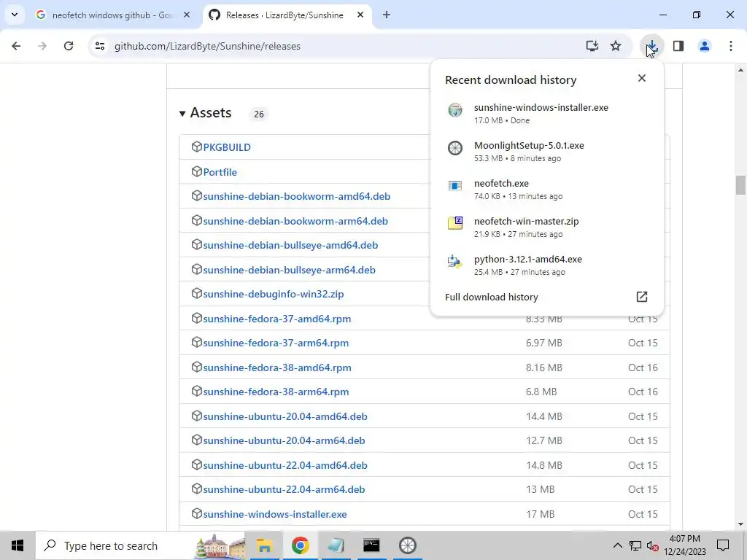The width and height of the screenshot is (747, 560).
Task: Go back to previous page
Action: click(16, 46)
